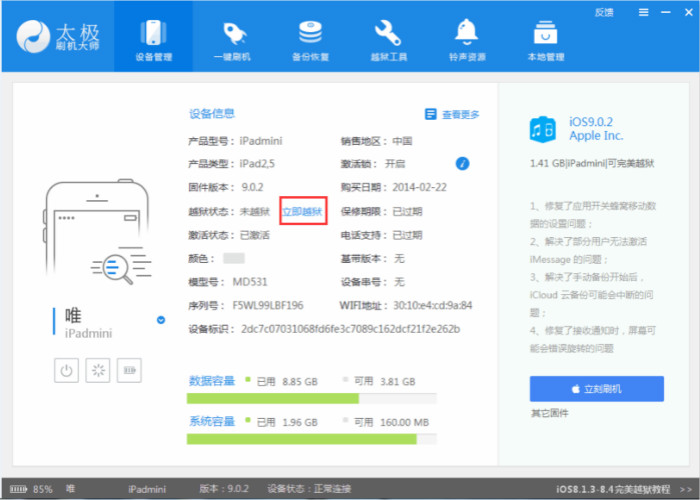The image size is (700, 500).
Task: Open the hamburger menu icon
Action: 643,12
